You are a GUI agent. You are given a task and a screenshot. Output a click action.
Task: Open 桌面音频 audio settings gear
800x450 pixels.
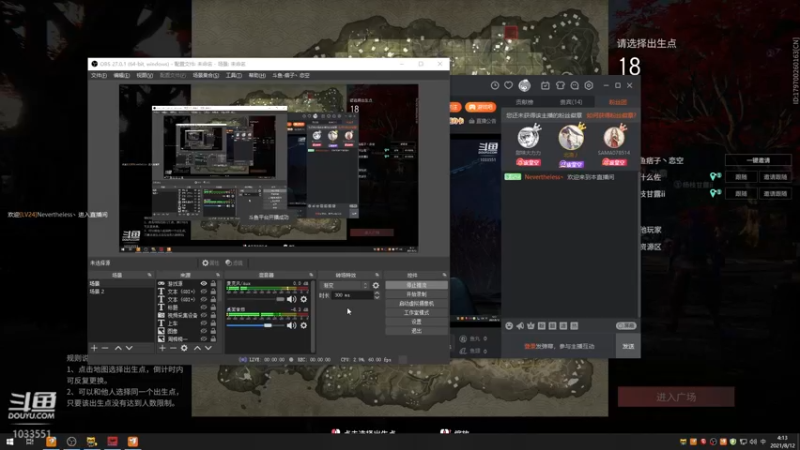pyautogui.click(x=304, y=326)
